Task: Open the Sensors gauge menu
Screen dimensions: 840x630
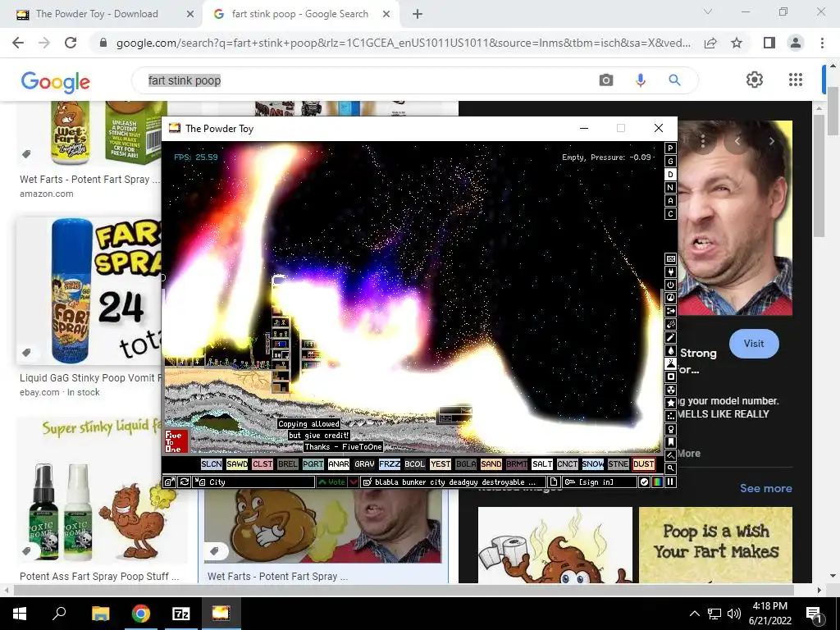Action: (670, 298)
